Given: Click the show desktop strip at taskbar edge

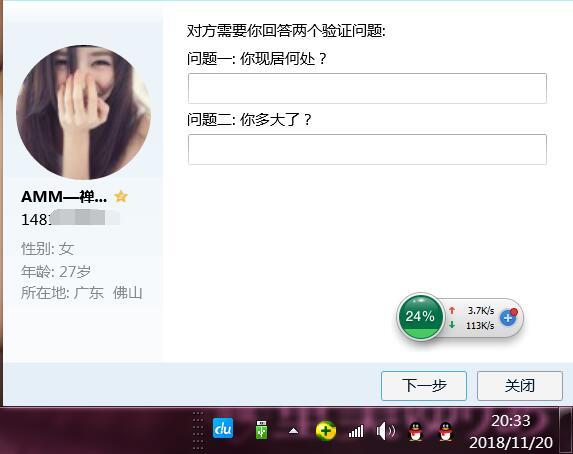Looking at the screenshot, I should pos(566,430).
